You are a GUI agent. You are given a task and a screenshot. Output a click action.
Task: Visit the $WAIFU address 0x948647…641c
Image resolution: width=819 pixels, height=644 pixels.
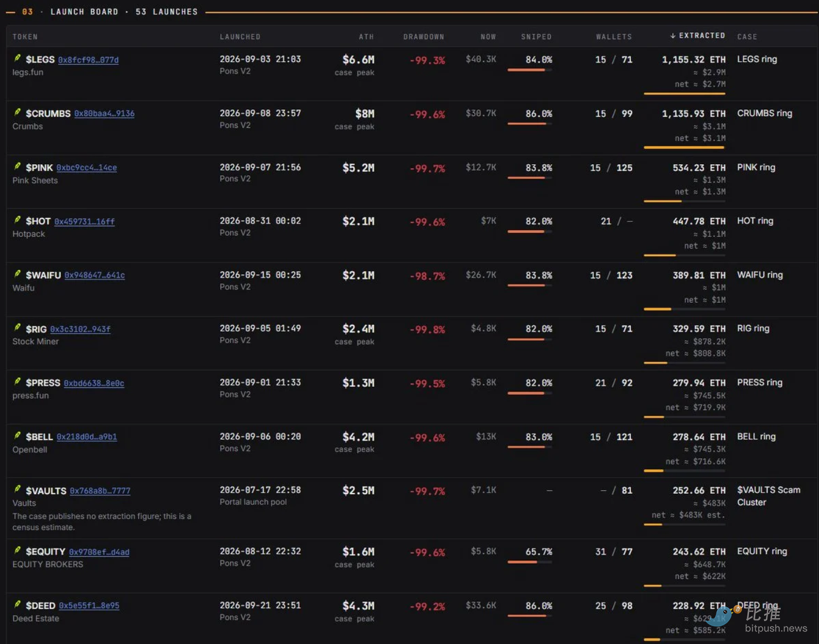[95, 275]
